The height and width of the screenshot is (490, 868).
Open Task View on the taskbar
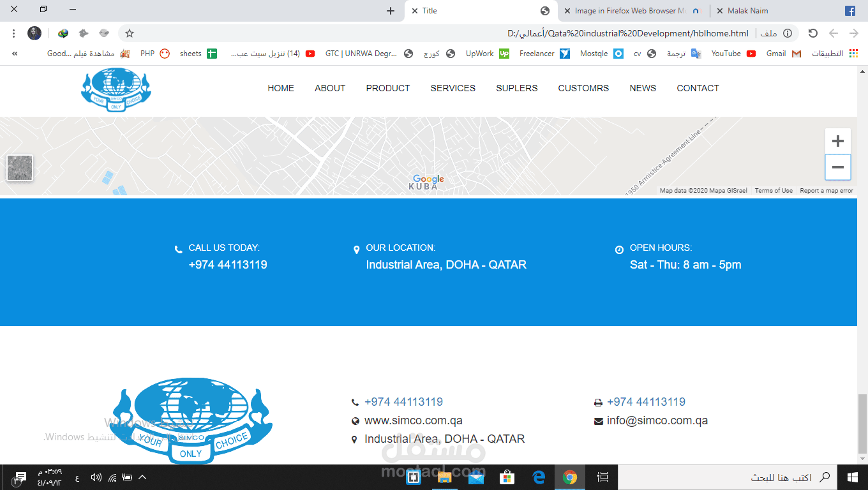[602, 477]
